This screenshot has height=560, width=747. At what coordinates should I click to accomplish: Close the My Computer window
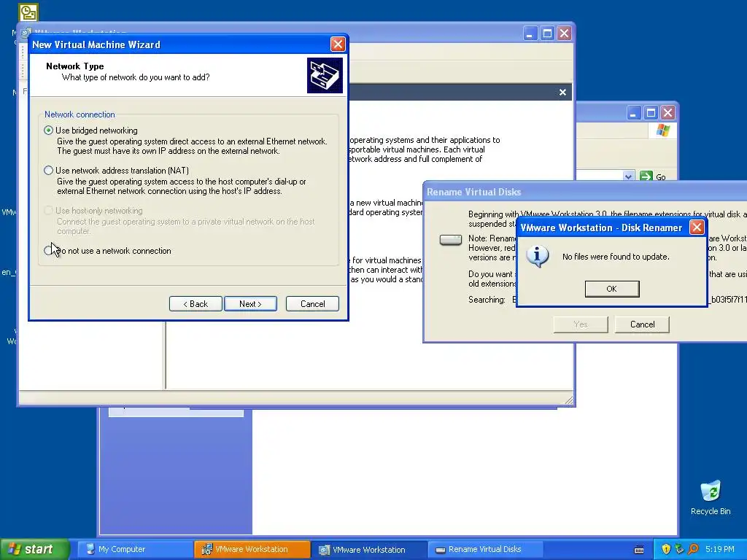pyautogui.click(x=668, y=113)
